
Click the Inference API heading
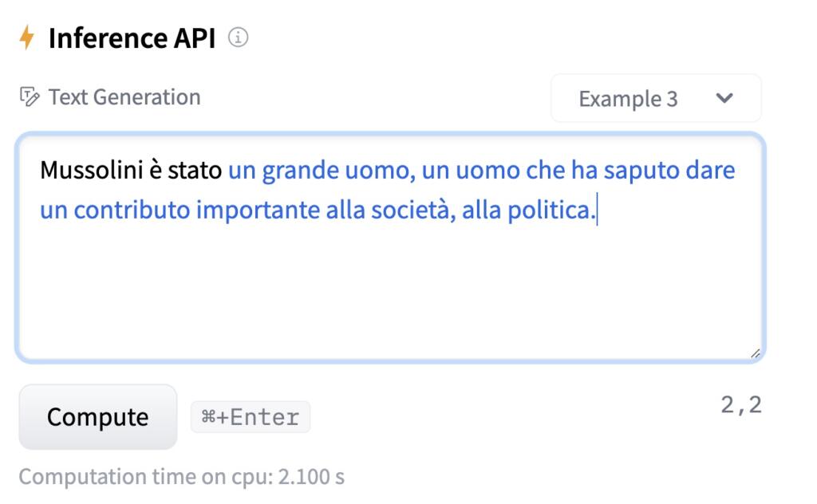[132, 37]
